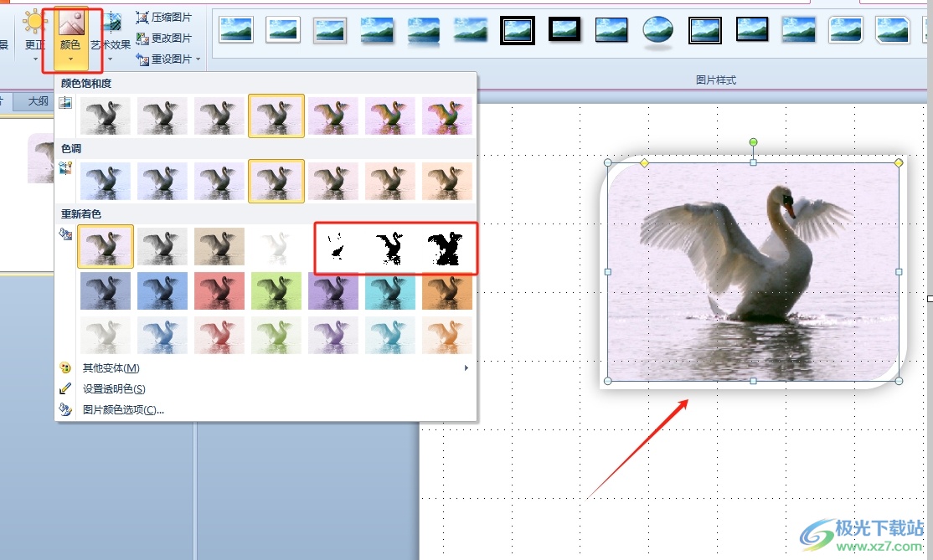Click the 设置透明色 pen icon
This screenshot has height=560, width=933.
pos(64,388)
